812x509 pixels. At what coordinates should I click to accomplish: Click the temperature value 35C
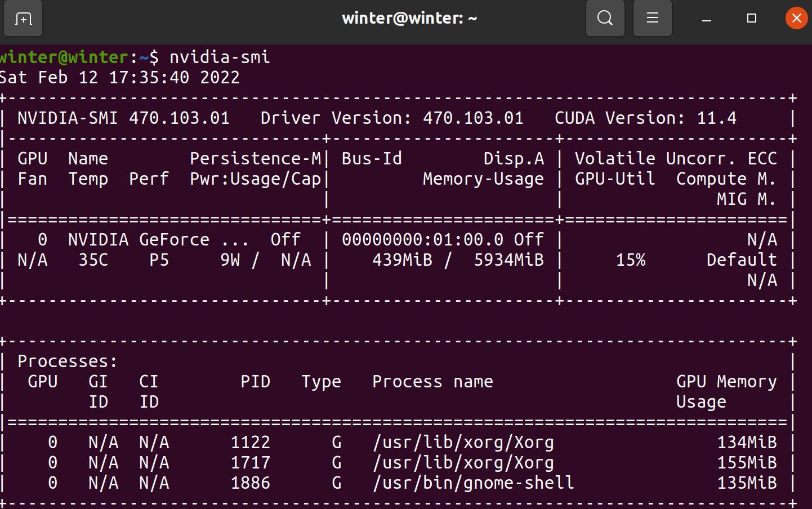pos(93,260)
